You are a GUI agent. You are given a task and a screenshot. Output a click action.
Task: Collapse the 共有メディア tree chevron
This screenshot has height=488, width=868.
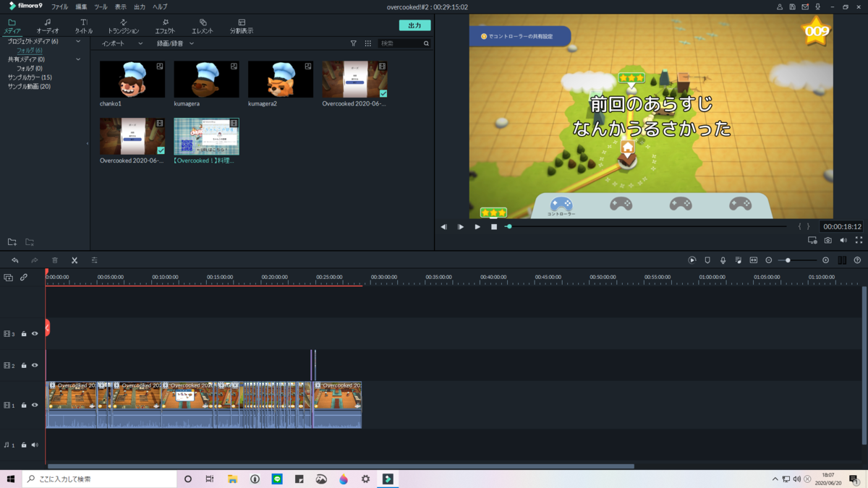[78, 59]
